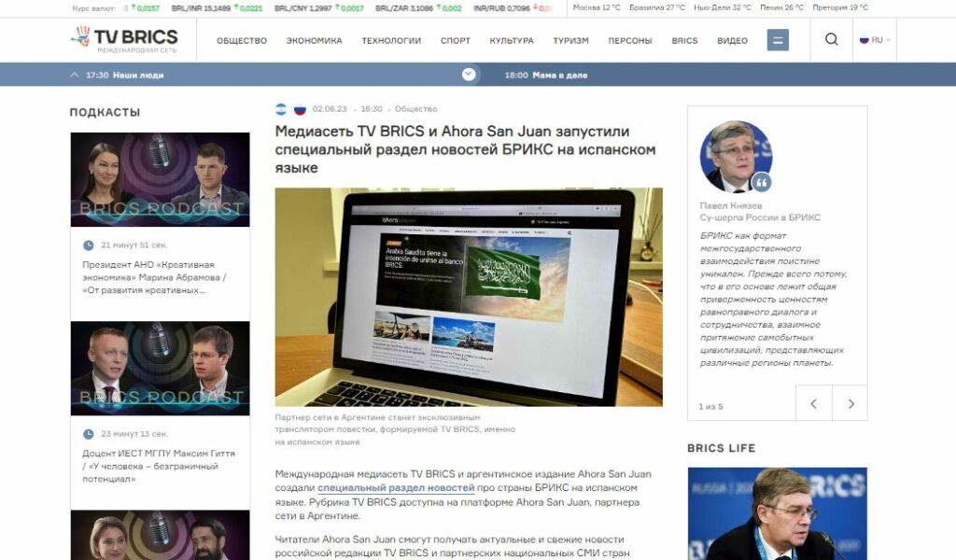Click the Пекин 26 °C weather entry
Image resolution: width=956 pixels, height=560 pixels.
click(x=781, y=7)
